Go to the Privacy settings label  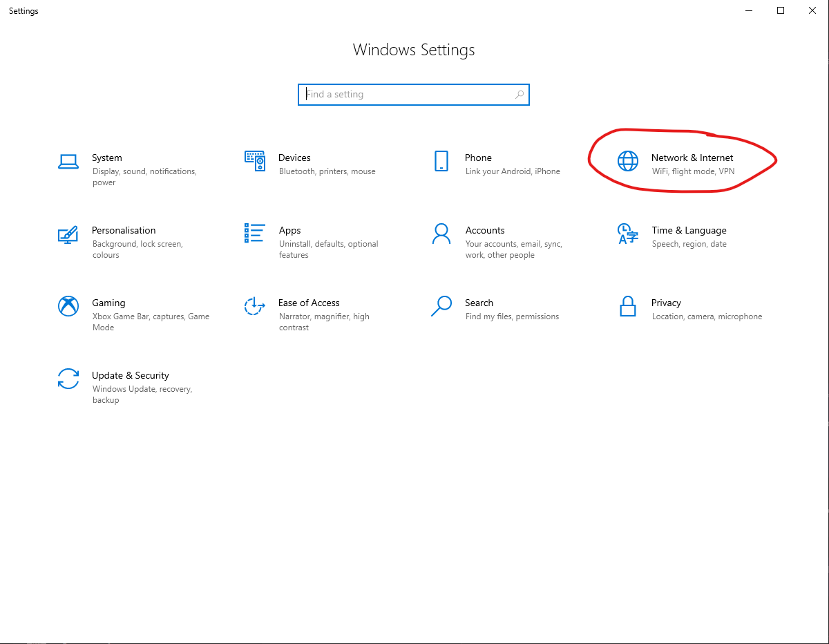pos(666,303)
